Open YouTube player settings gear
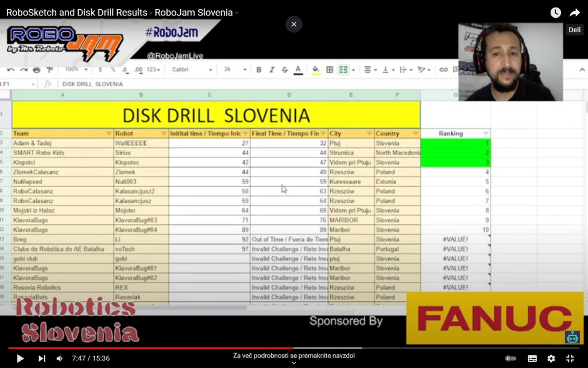This screenshot has width=588, height=368. (x=551, y=359)
